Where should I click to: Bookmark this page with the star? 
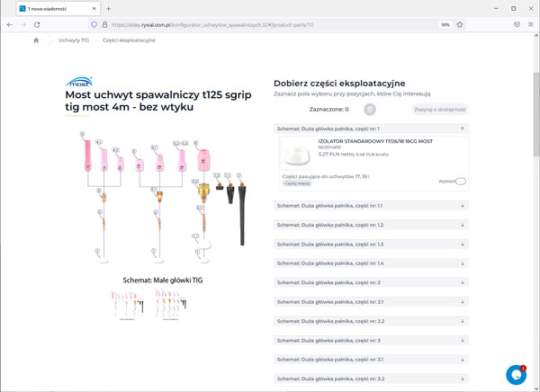point(460,25)
